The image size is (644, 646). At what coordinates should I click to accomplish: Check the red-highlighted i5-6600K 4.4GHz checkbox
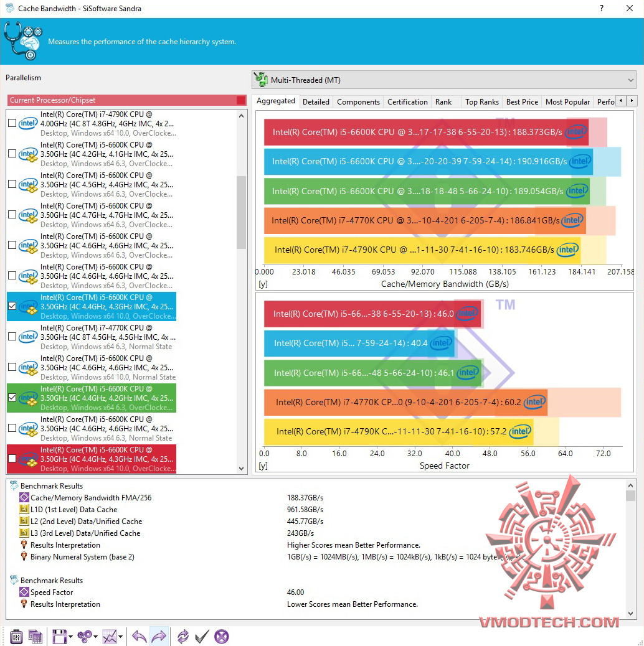(12, 459)
